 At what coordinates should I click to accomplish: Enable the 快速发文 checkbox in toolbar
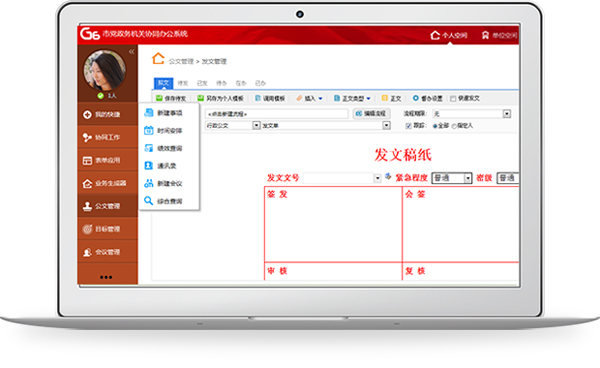[x=453, y=99]
